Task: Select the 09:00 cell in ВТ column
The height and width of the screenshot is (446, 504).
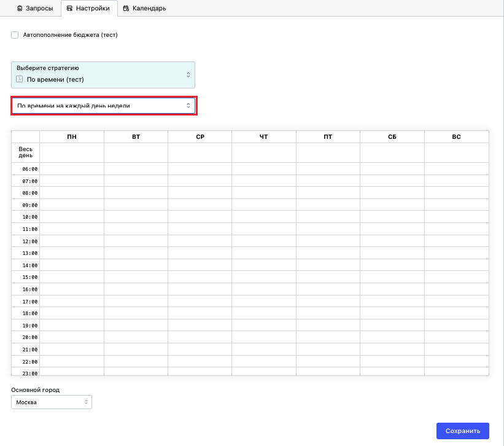Action: [136, 205]
